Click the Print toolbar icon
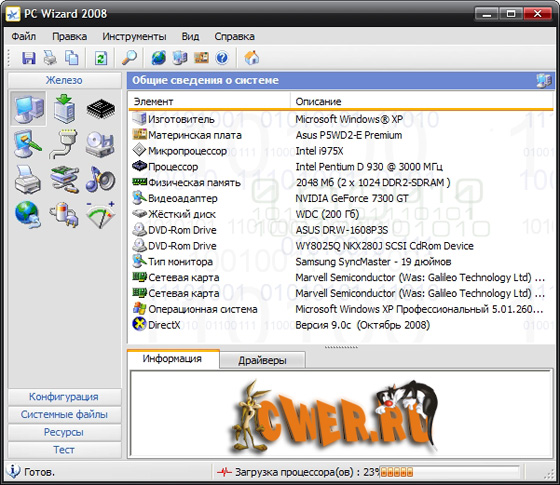This screenshot has height=485, width=560. pos(50,58)
